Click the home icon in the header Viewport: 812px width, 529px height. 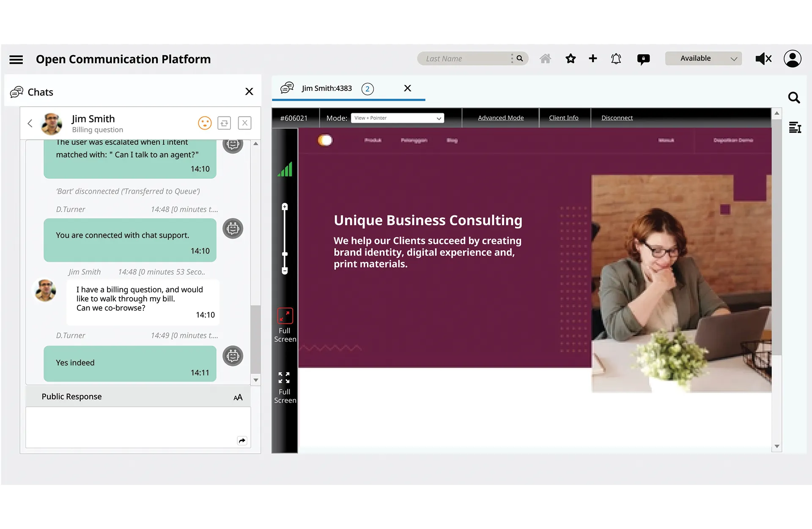coord(545,59)
